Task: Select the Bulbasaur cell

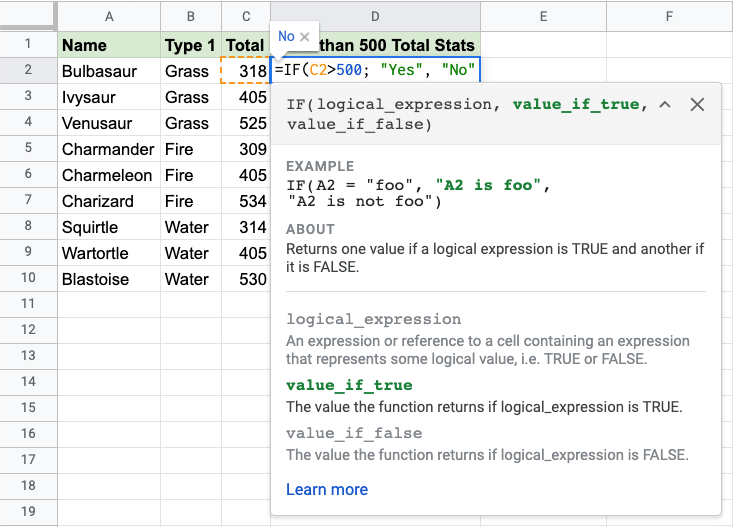Action: (108, 71)
